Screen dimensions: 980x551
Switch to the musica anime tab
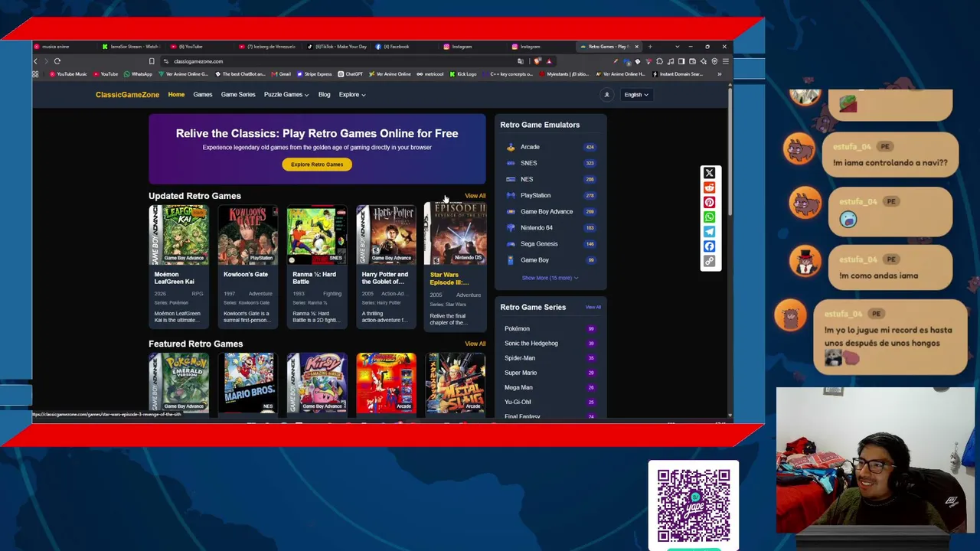[64, 47]
